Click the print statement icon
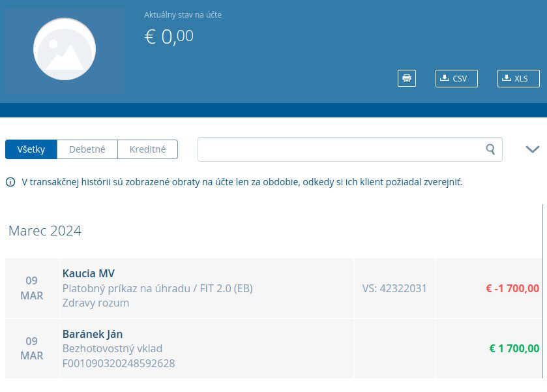Image resolution: width=547 pixels, height=392 pixels. [x=406, y=78]
